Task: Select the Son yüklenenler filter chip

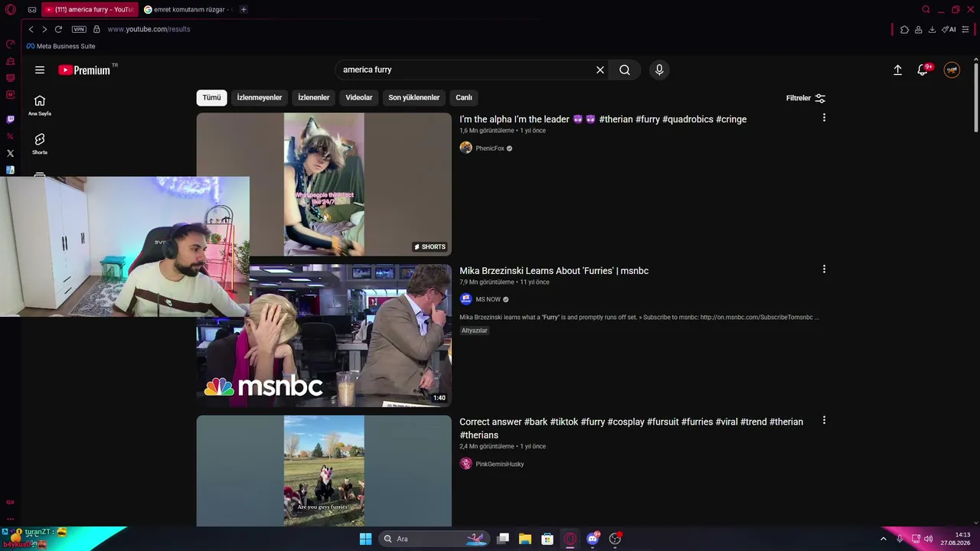Action: pyautogui.click(x=414, y=98)
